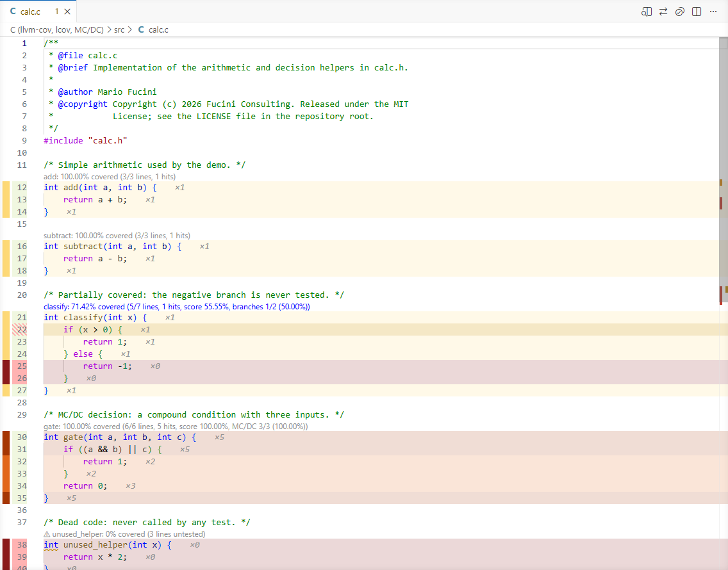The height and width of the screenshot is (570, 728).
Task: Close the calc.c editor tab
Action: click(x=67, y=12)
